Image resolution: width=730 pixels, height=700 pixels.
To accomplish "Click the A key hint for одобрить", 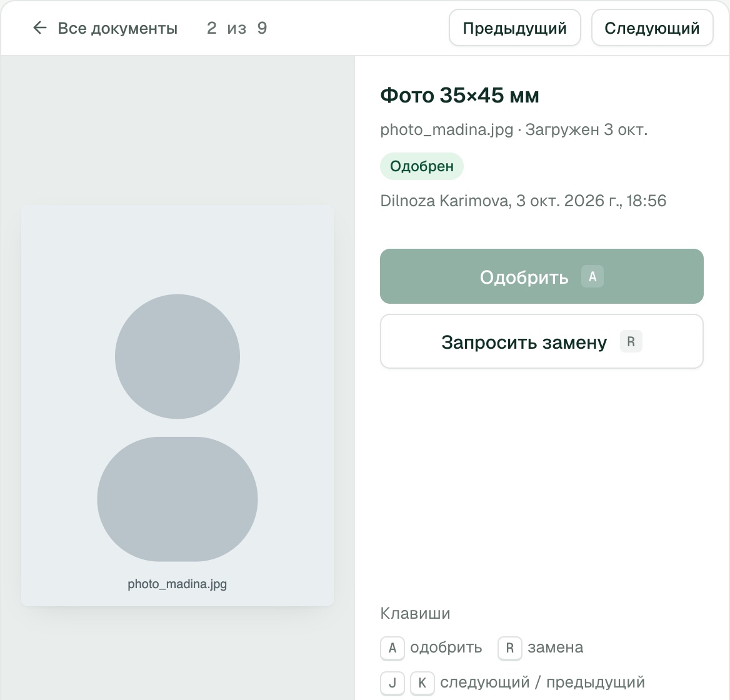I will coord(392,648).
